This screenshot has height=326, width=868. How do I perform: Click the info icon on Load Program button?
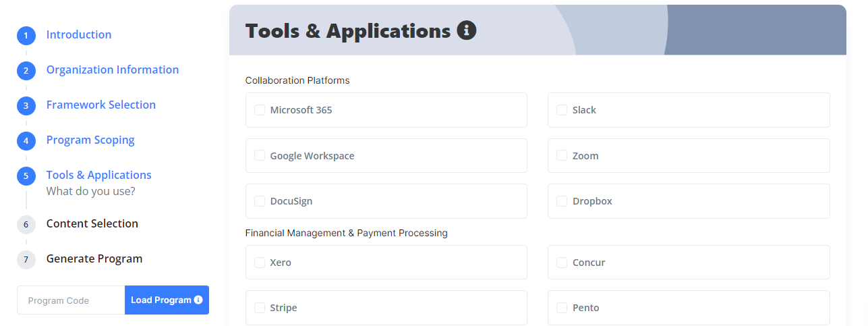[x=198, y=300]
